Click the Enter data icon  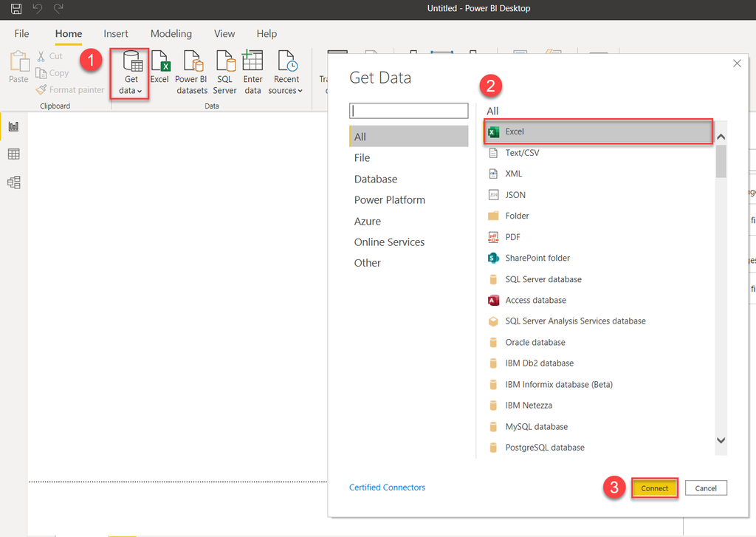252,70
